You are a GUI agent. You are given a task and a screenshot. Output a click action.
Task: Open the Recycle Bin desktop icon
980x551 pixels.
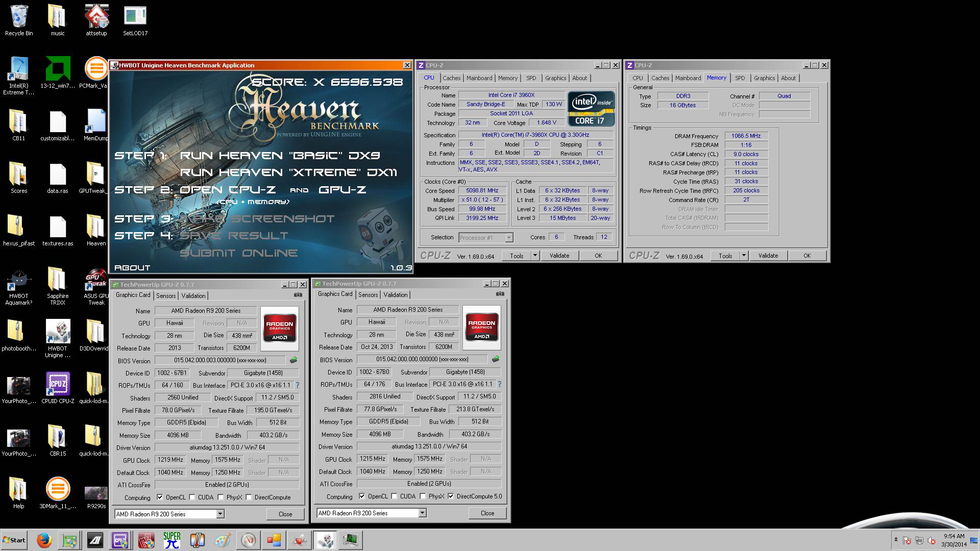[x=19, y=20]
